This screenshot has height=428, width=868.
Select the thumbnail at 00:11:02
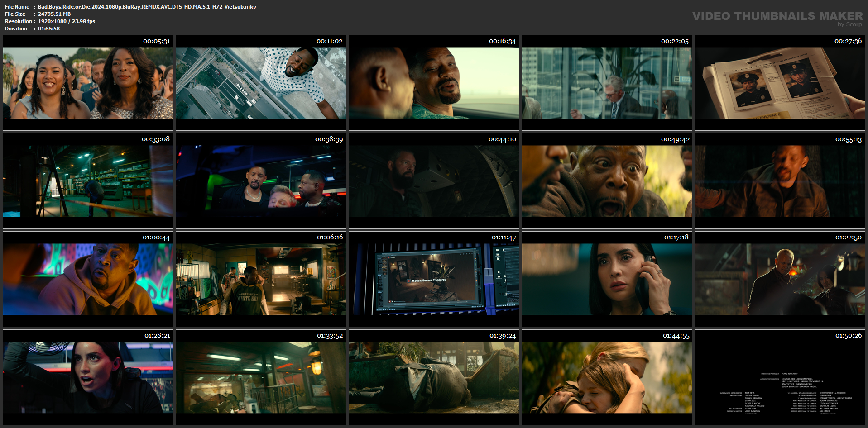click(x=261, y=83)
